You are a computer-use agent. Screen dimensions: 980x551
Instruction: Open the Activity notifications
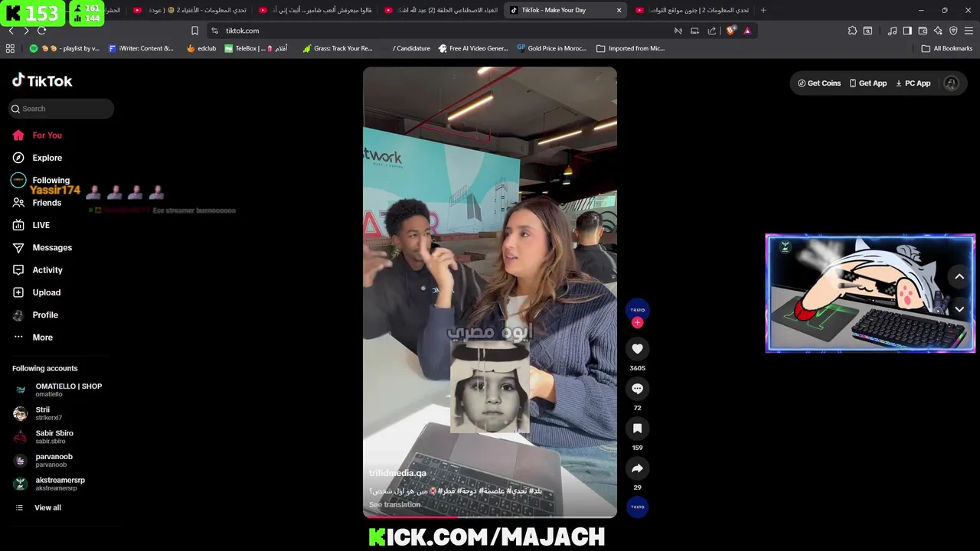[x=38, y=270]
